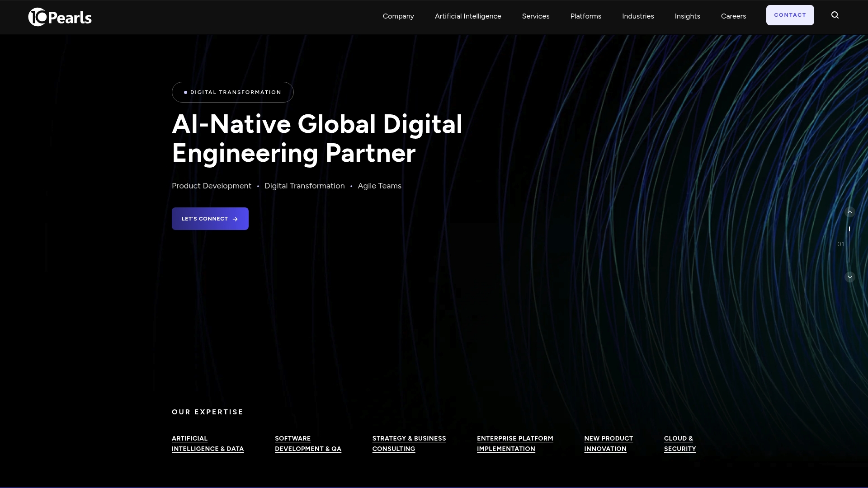Expand the Platforms menu
The width and height of the screenshot is (868, 488).
(x=586, y=16)
